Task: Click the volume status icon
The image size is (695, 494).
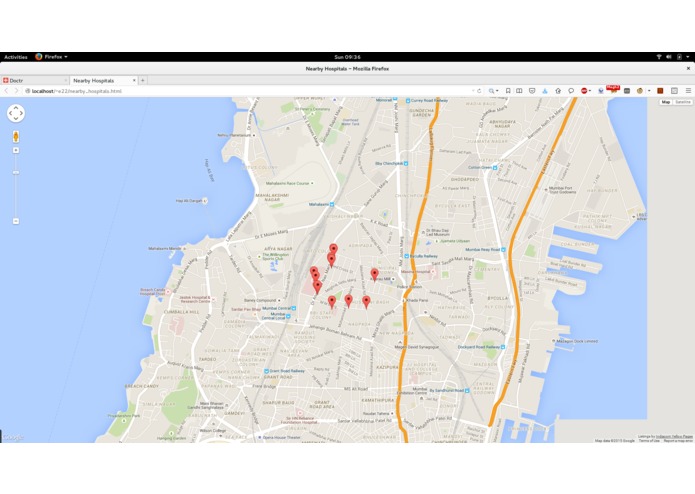Action: pyautogui.click(x=669, y=57)
